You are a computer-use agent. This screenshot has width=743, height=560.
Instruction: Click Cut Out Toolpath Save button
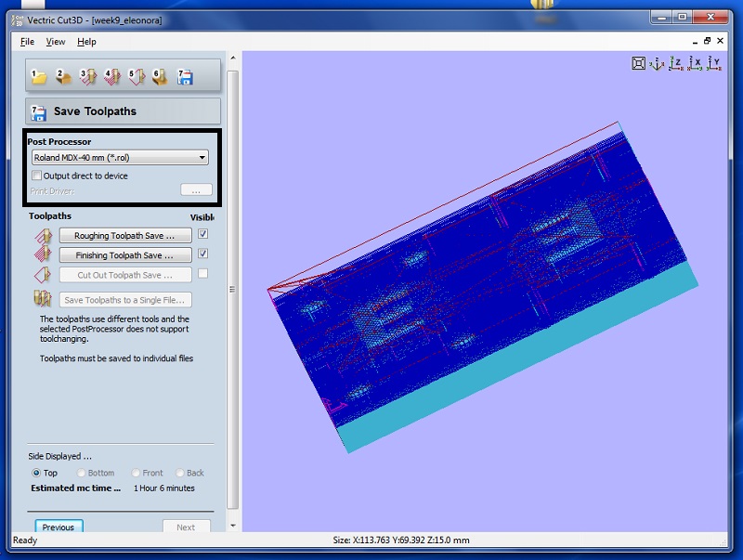[125, 275]
